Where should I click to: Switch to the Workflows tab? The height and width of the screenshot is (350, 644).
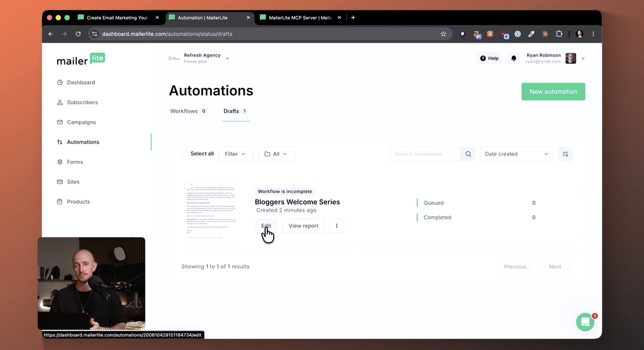tap(189, 111)
